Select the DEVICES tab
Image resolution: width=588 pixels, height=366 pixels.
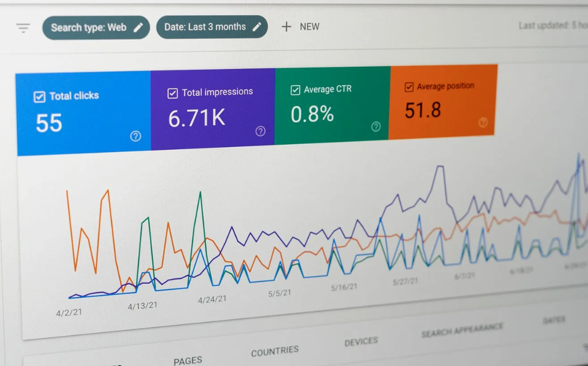[x=361, y=341]
